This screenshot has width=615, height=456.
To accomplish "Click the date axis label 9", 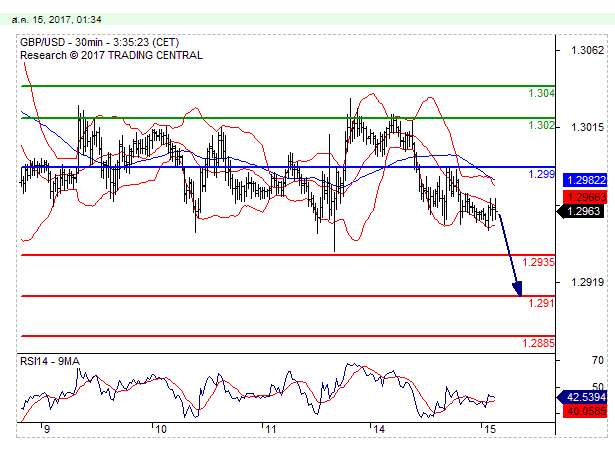I will pyautogui.click(x=47, y=429).
